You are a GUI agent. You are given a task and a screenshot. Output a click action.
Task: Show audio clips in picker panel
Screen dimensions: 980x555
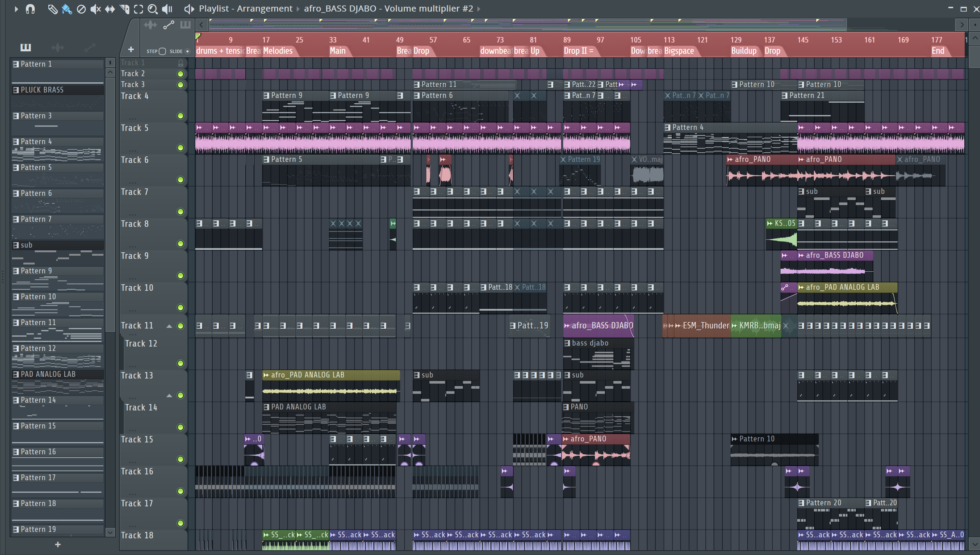coord(58,47)
